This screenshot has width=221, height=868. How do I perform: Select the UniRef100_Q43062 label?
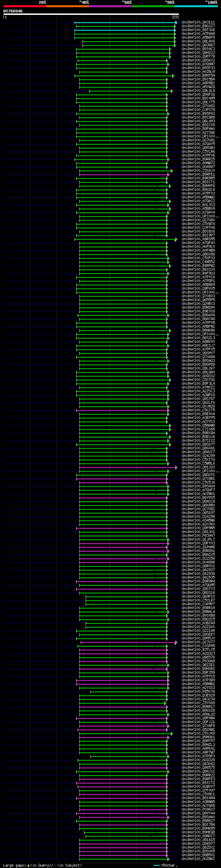(198, 764)
